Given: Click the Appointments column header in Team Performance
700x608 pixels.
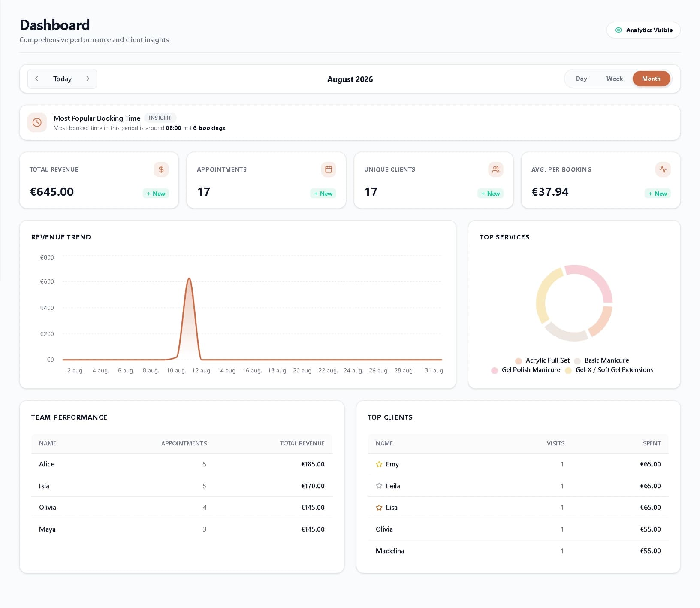Looking at the screenshot, I should (184, 443).
